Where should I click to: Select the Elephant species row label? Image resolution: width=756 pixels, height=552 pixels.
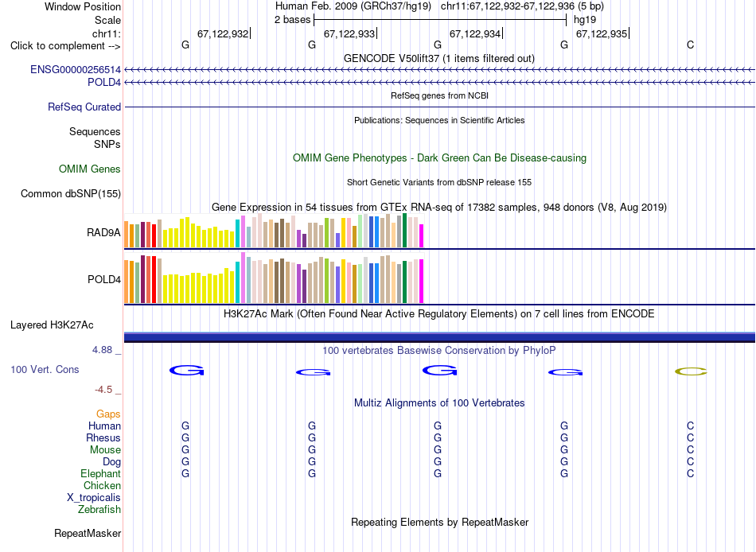click(101, 473)
